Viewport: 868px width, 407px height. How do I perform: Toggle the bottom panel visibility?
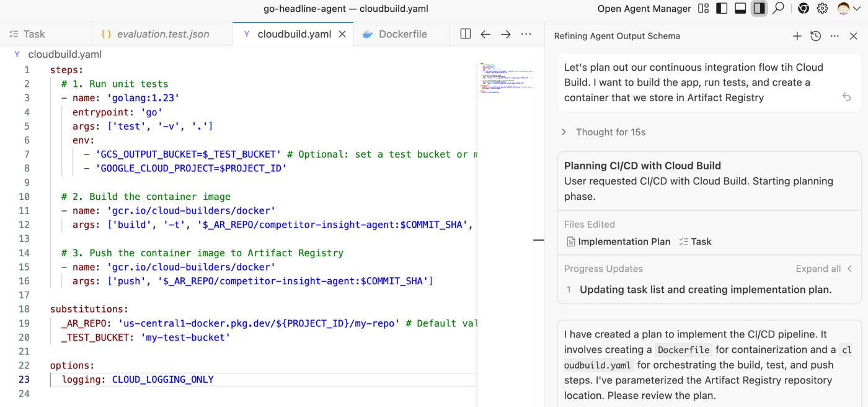[x=740, y=9]
